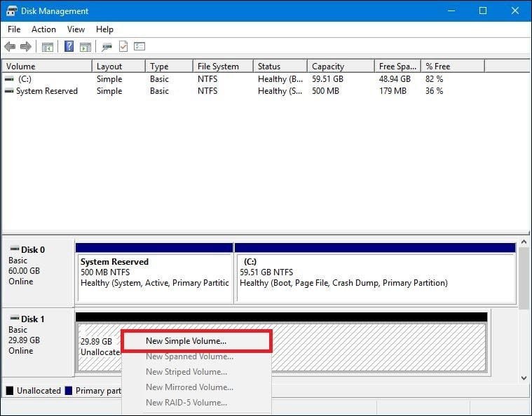This screenshot has width=532, height=416.
Task: Click the Healthy (B... status cell
Action: pos(280,79)
